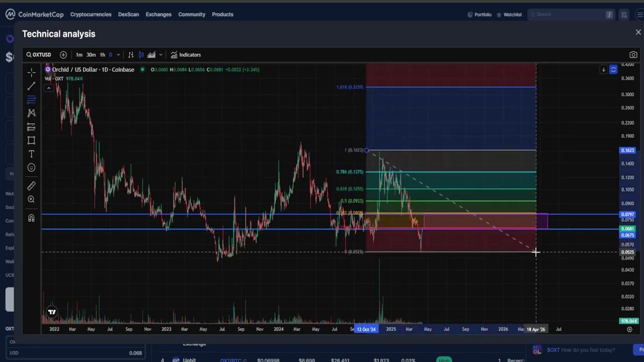Click the 0.1623 price label on axis
Viewport: 644px width, 362px height.
[627, 150]
